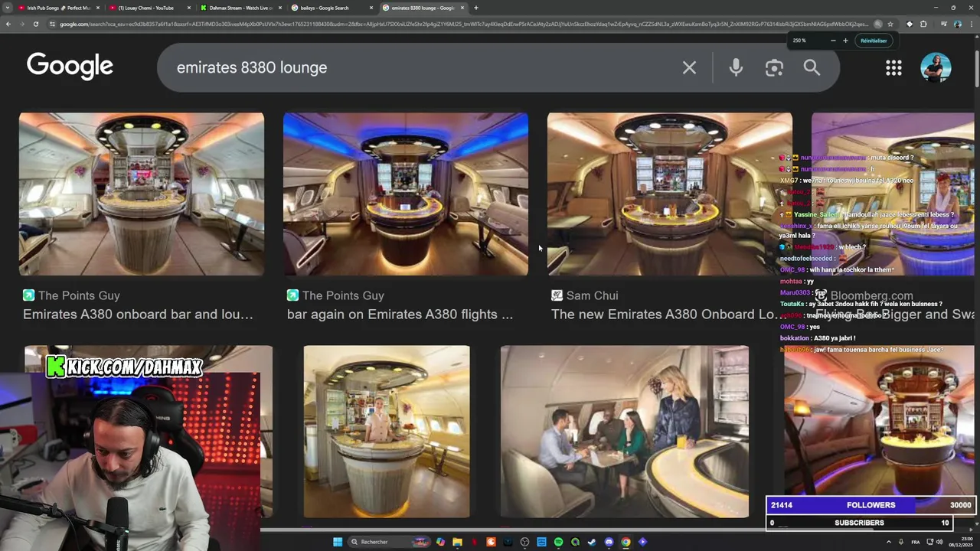Open the blue-lit Emirates bar thumbnail
The width and height of the screenshot is (980, 551).
tap(406, 194)
